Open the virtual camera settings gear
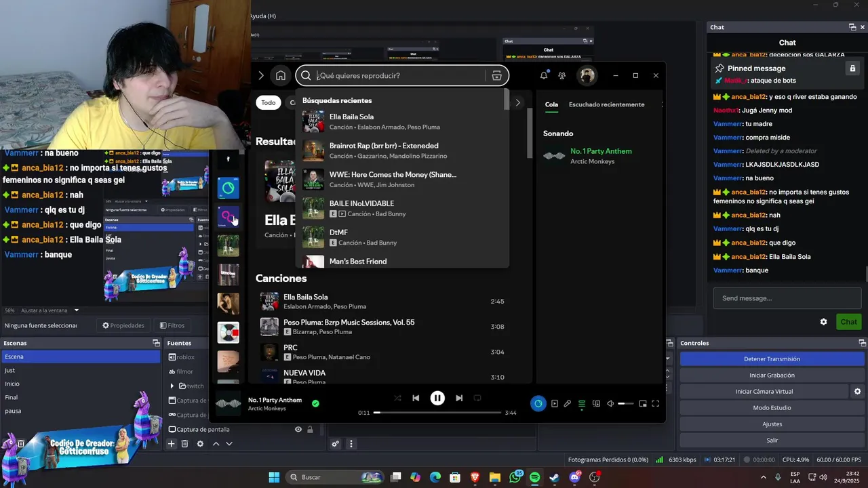 [857, 392]
